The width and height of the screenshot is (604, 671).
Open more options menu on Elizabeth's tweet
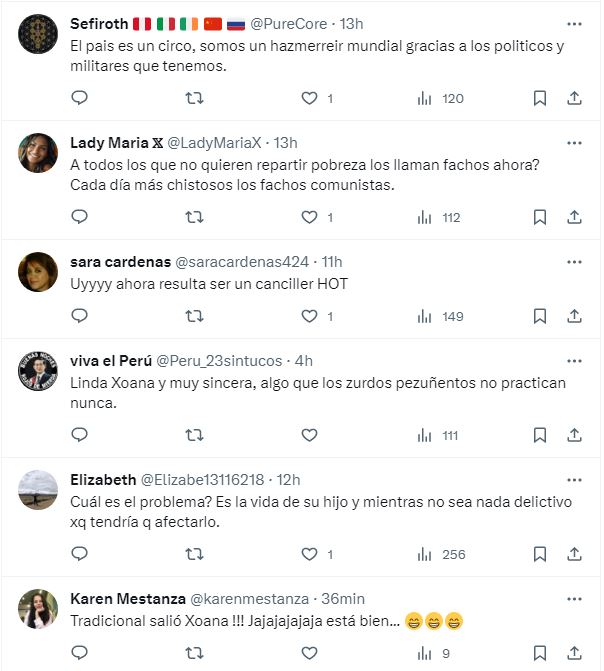(x=574, y=479)
